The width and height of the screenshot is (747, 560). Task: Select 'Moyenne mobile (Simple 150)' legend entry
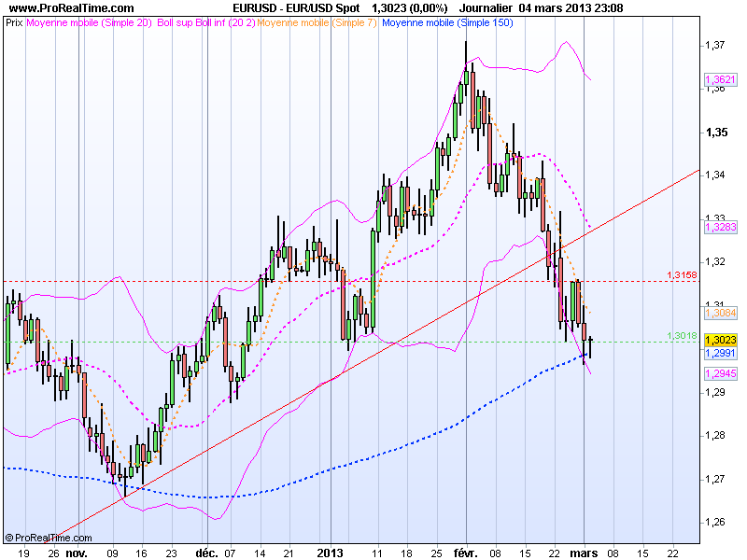447,22
